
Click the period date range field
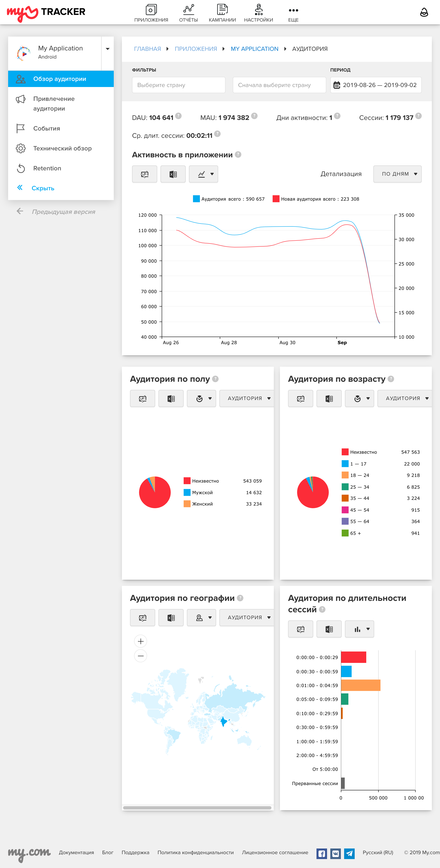376,85
